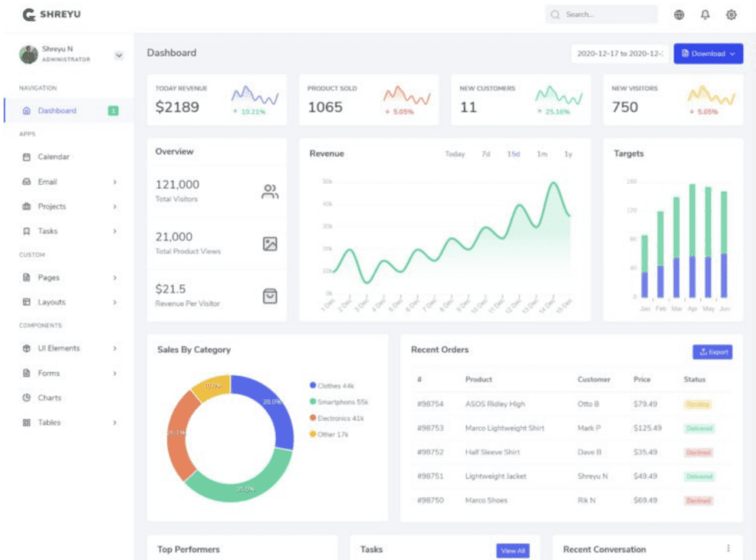Screen dimensions: 756x560
Task: Click the Search input field
Action: pyautogui.click(x=601, y=15)
